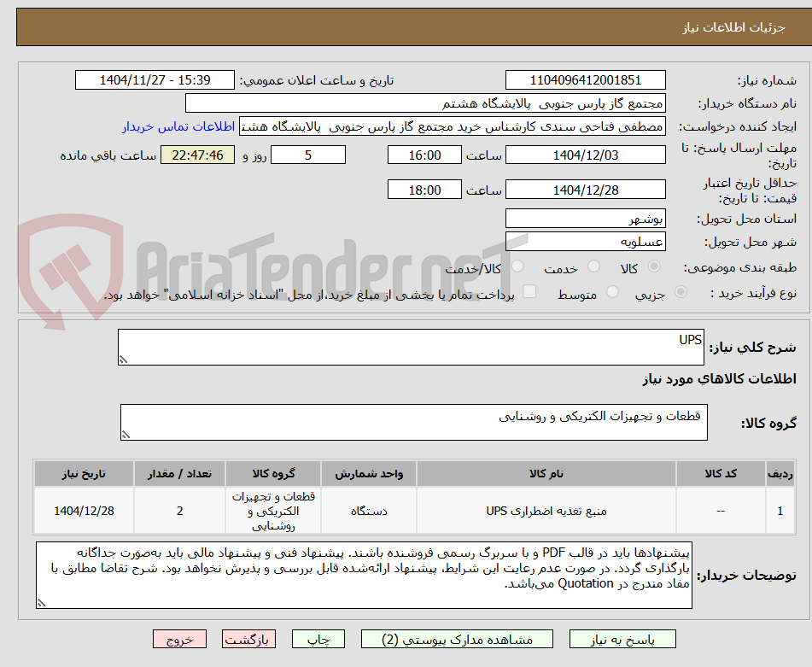This screenshot has width=812, height=667.
Task: Open مشاهده مدارک پیوستی (2) attachments
Action: pyautogui.click(x=457, y=639)
